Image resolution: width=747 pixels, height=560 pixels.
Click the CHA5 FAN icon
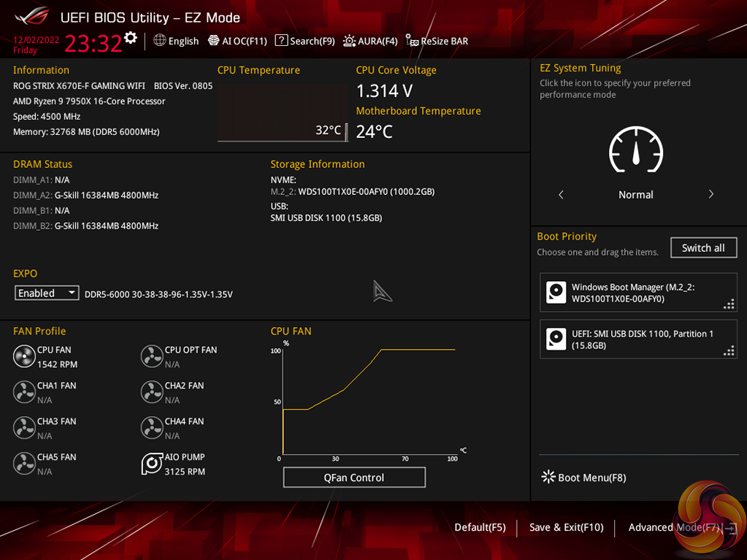pos(24,464)
